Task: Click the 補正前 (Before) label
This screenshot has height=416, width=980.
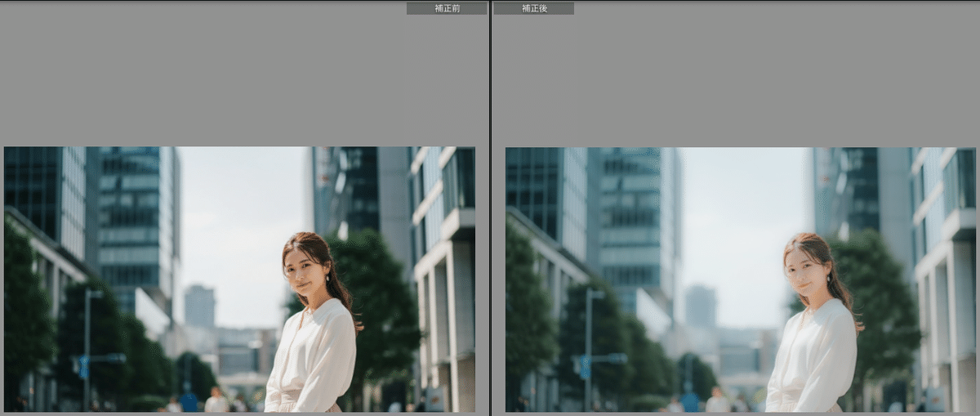Action: tap(446, 8)
